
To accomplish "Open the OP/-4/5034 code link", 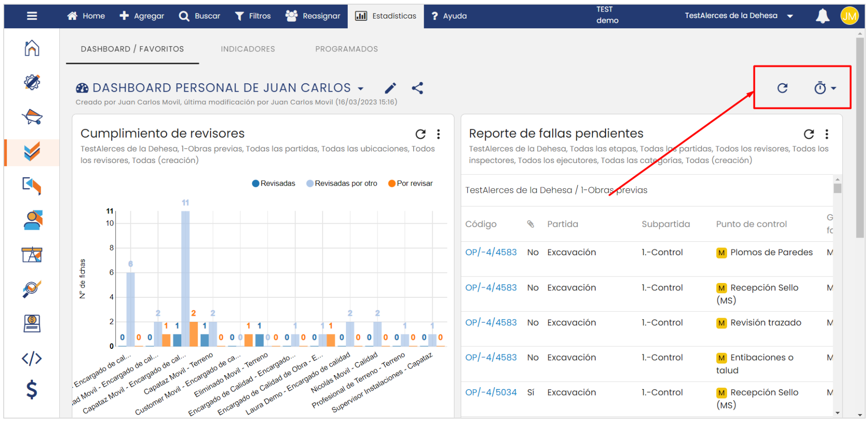I will [491, 392].
